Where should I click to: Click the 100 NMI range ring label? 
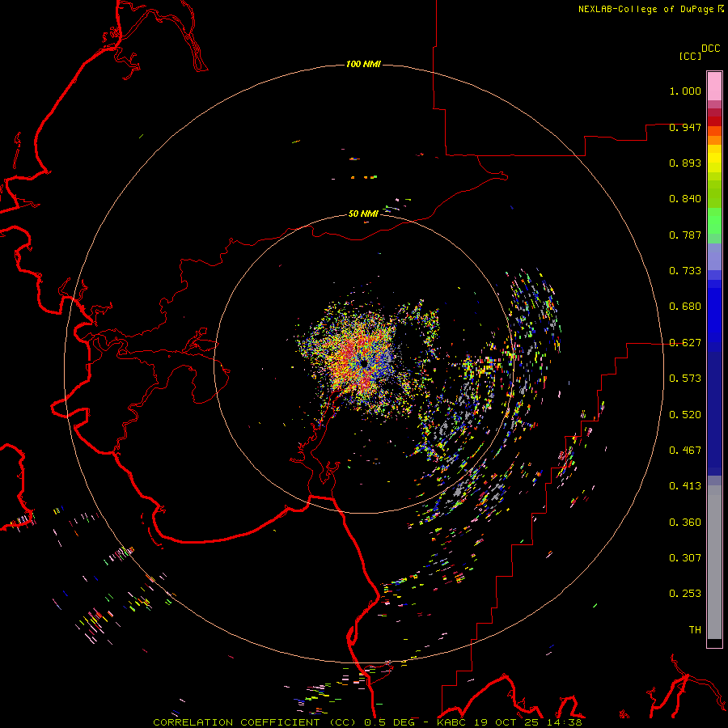point(363,64)
